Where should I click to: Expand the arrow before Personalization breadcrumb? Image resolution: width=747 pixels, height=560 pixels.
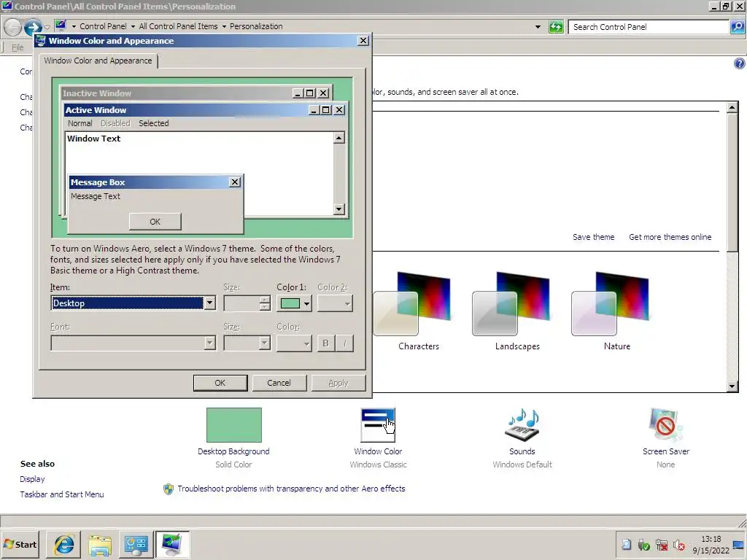(x=224, y=27)
